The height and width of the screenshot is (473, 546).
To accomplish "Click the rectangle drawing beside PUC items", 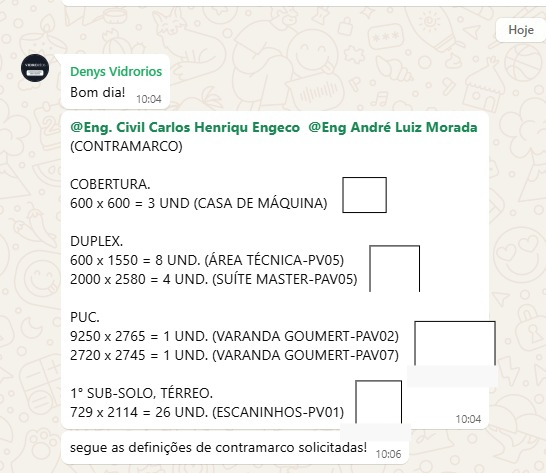I will pos(455,343).
